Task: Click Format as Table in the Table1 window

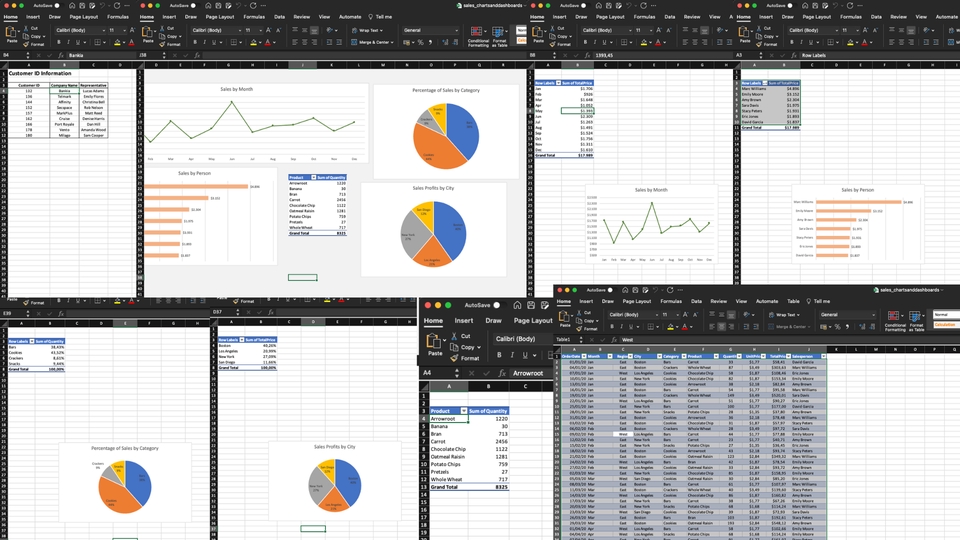Action: (915, 321)
